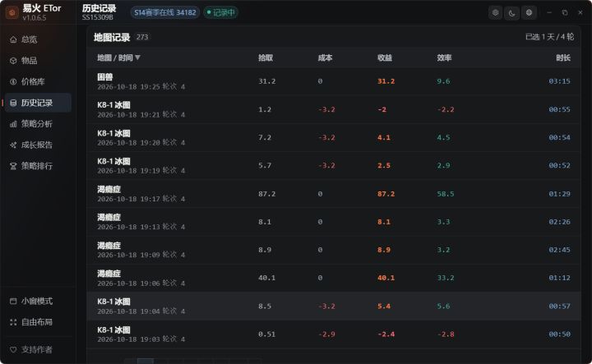The image size is (592, 364).
Task: Open the globe language icon
Action: [x=529, y=13]
